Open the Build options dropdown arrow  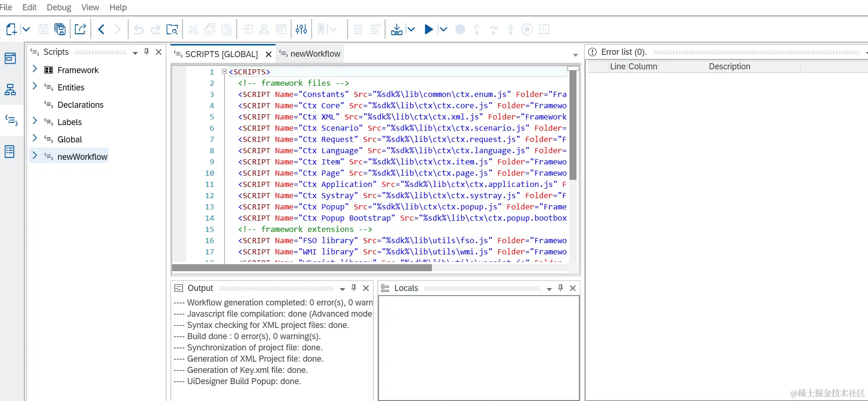[411, 29]
